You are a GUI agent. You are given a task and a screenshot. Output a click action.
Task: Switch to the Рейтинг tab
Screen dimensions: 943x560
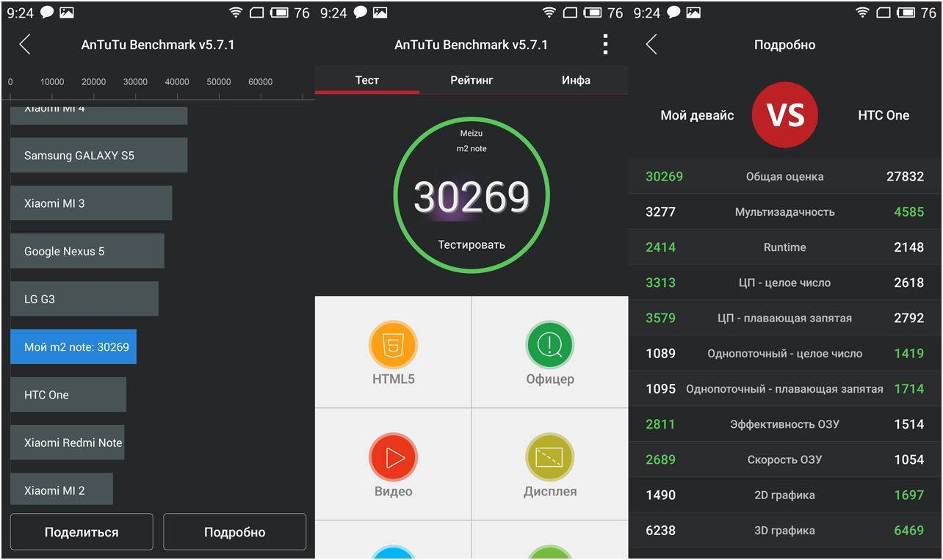click(471, 80)
